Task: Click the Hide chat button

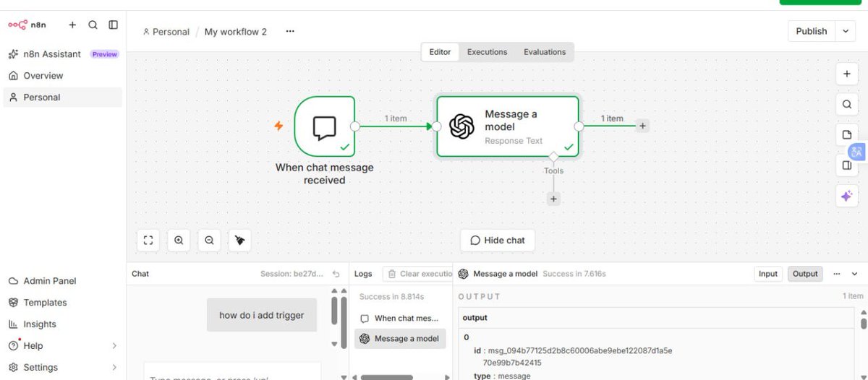Action: click(498, 240)
